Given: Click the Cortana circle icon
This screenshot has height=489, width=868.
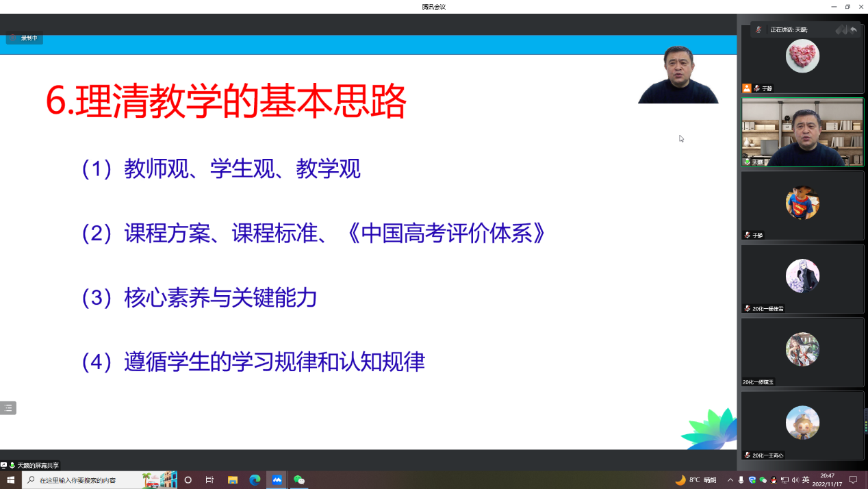Looking at the screenshot, I should 188,480.
